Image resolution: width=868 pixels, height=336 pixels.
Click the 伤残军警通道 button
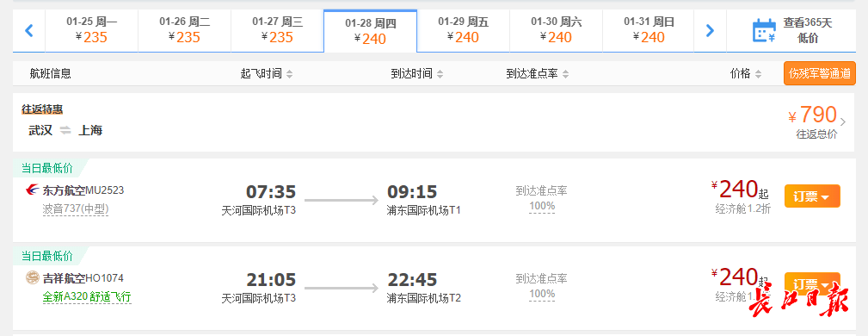819,73
